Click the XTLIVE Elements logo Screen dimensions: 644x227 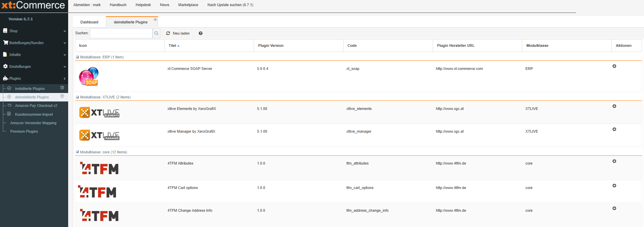(99, 112)
